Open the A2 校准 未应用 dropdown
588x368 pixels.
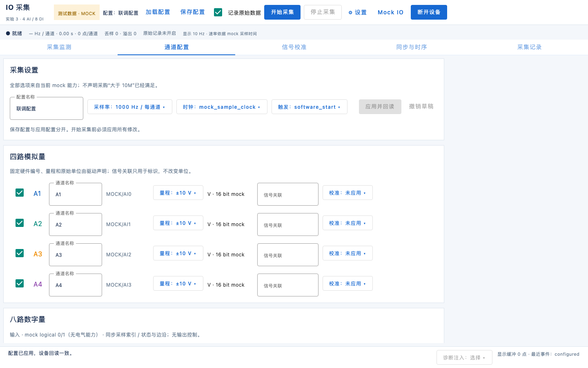point(347,223)
